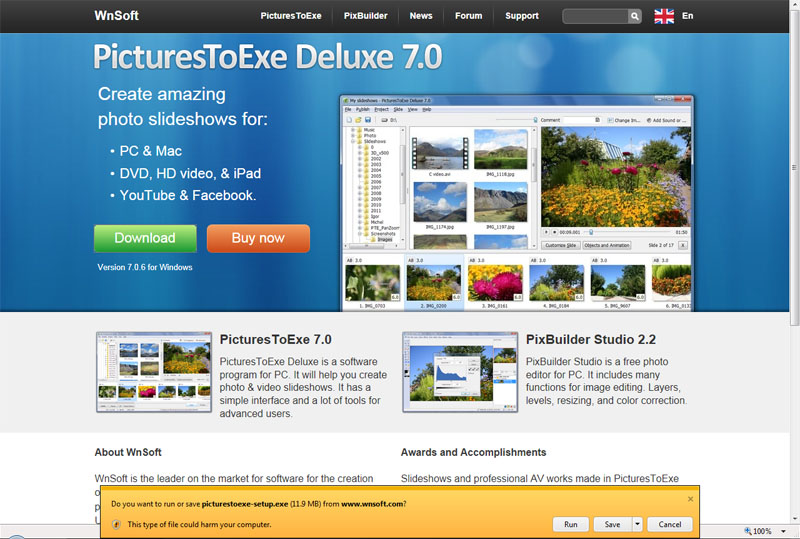Open the PixBuilder menu item
800x539 pixels.
pyautogui.click(x=365, y=16)
